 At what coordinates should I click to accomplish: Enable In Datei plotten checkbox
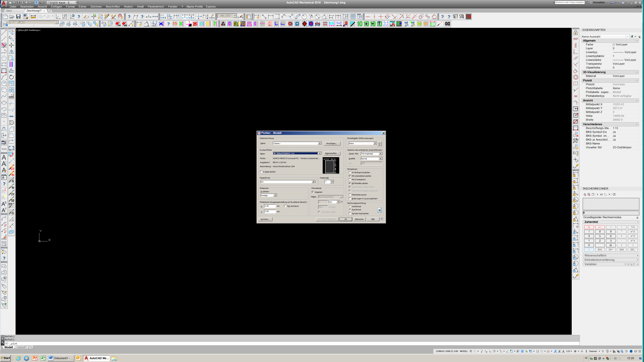point(261,172)
